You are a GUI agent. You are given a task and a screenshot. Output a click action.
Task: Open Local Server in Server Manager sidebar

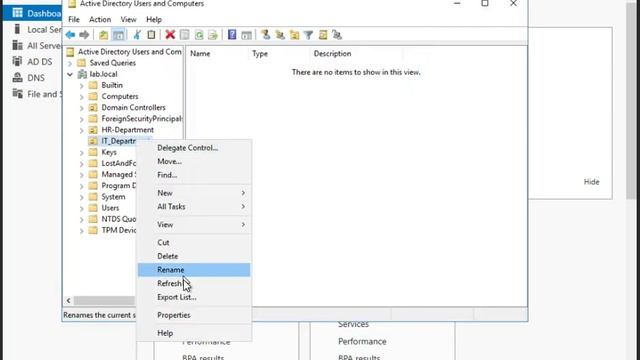pos(37,29)
